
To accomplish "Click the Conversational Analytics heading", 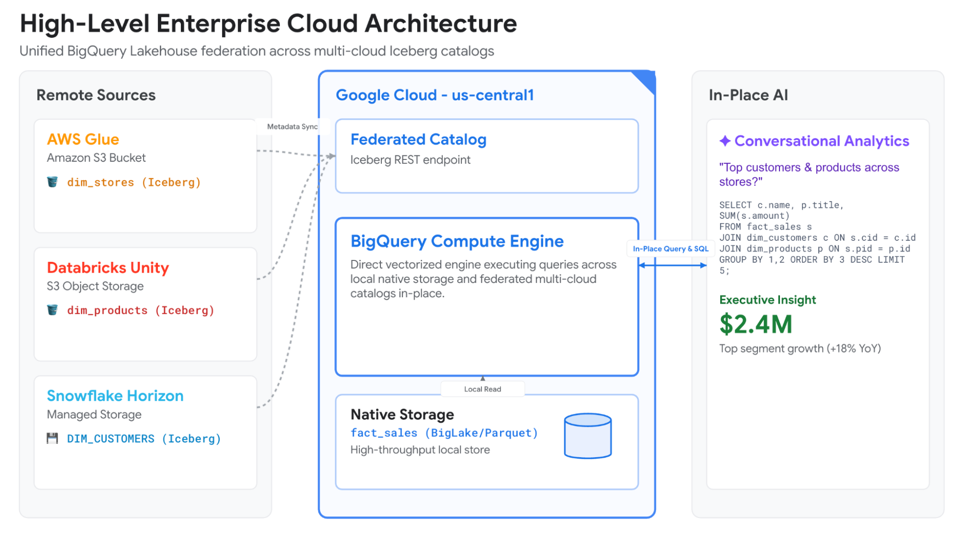I will [x=822, y=141].
